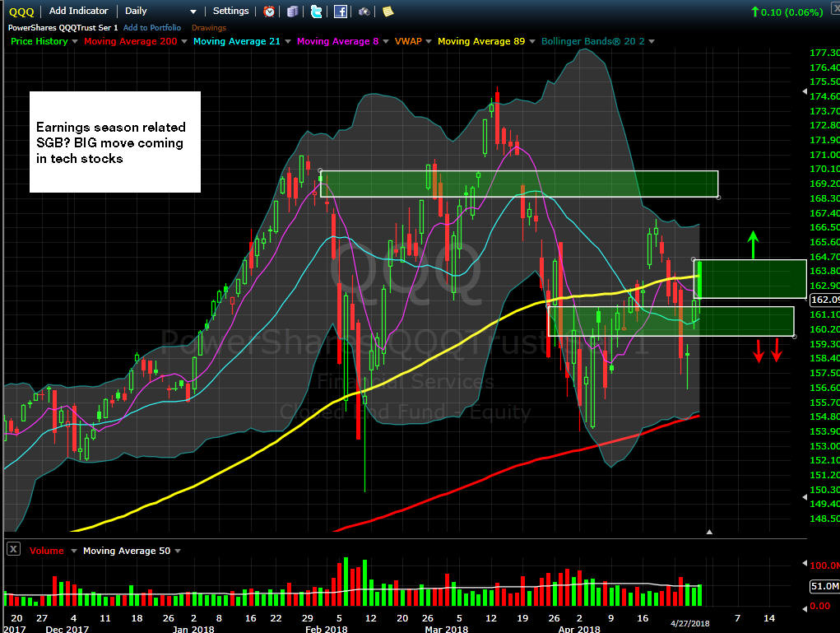Click the 4/27/2018 date label
This screenshot has height=633, width=840.
point(690,623)
